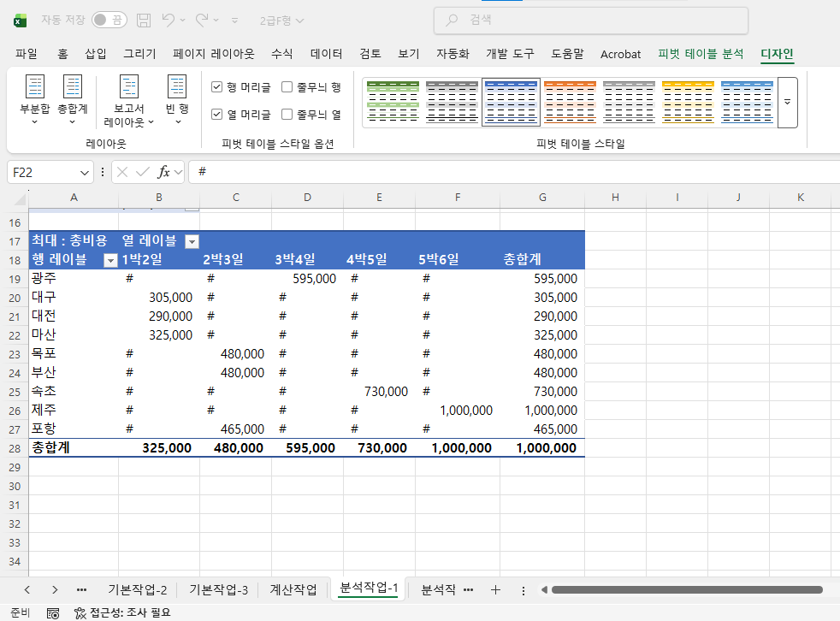Image resolution: width=840 pixels, height=621 pixels.
Task: Expand the PivotTable styles gallery
Action: (787, 102)
